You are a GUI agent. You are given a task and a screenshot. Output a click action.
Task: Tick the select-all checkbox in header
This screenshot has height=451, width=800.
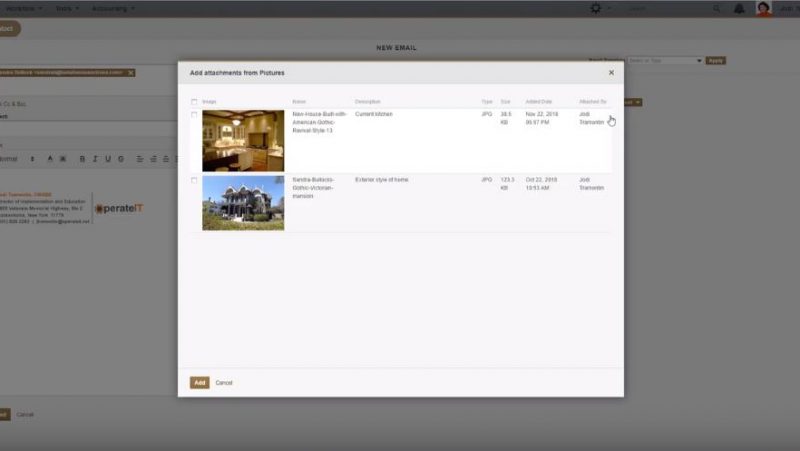(x=194, y=102)
